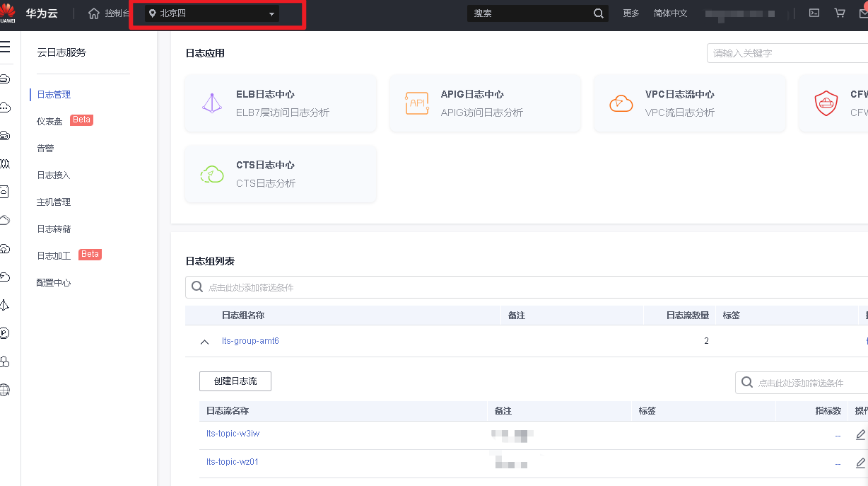Open the shopping cart icon
The image size is (868, 486).
pos(840,13)
